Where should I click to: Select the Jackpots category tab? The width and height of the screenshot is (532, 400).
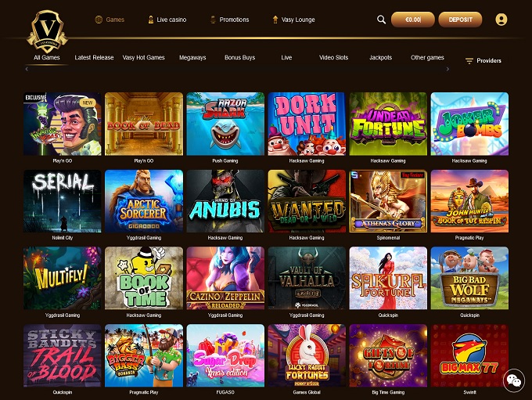coord(380,58)
